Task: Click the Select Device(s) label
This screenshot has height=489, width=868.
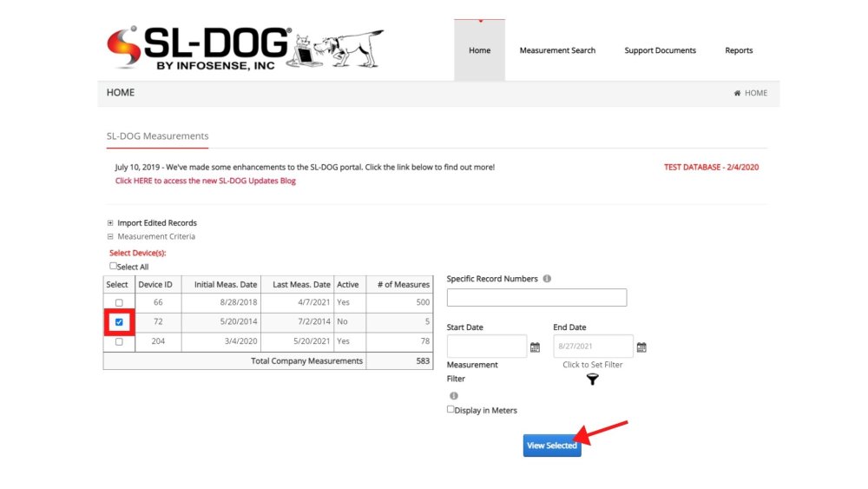Action: (137, 253)
